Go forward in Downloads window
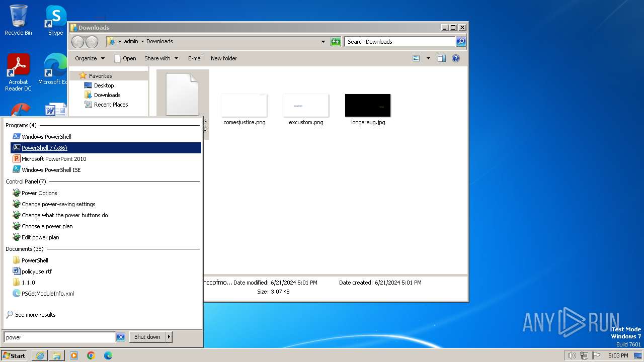 [92, 42]
